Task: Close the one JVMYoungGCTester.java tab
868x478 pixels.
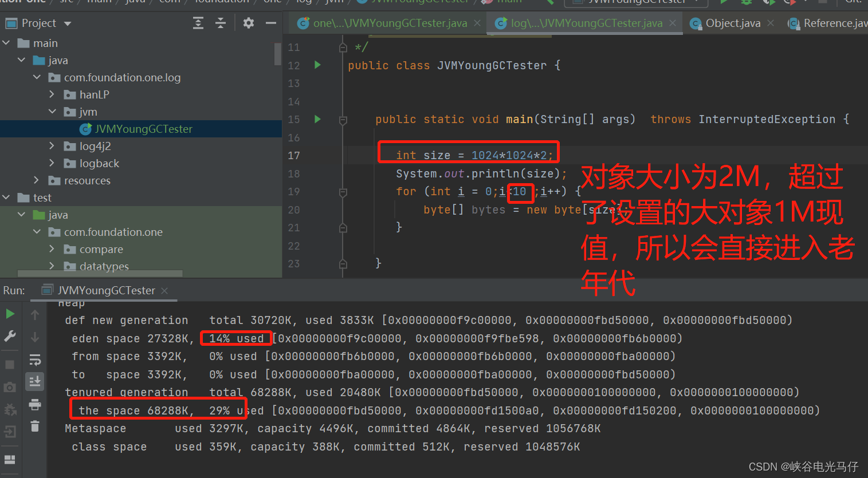Action: coord(477,24)
